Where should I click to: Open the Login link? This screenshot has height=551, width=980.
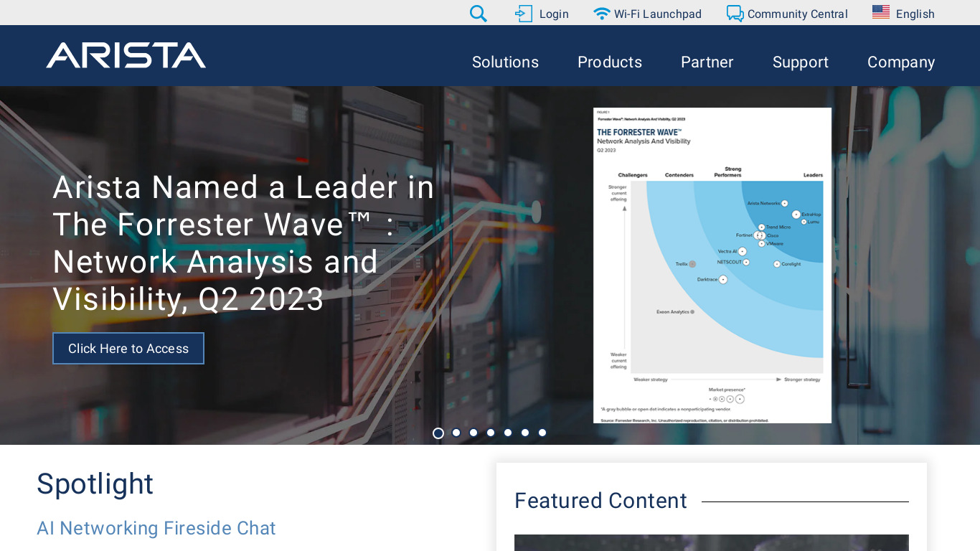[554, 14]
